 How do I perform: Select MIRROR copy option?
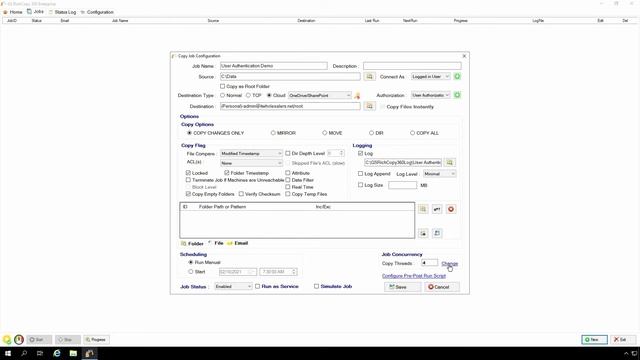tap(273, 133)
